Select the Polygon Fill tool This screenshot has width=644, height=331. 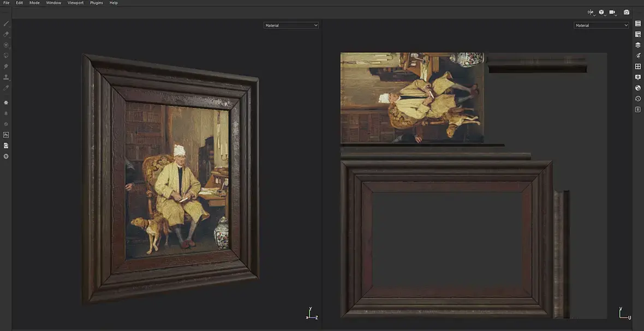(x=6, y=56)
